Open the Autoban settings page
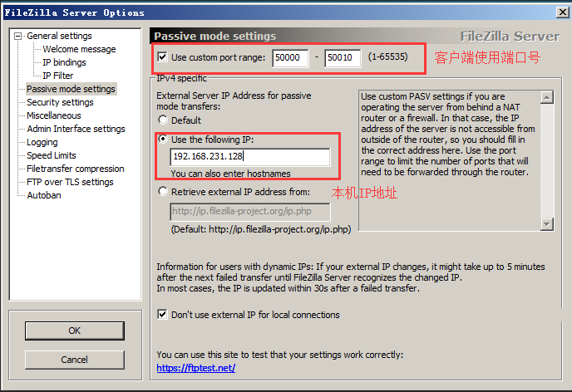Image resolution: width=572 pixels, height=392 pixels. [44, 195]
